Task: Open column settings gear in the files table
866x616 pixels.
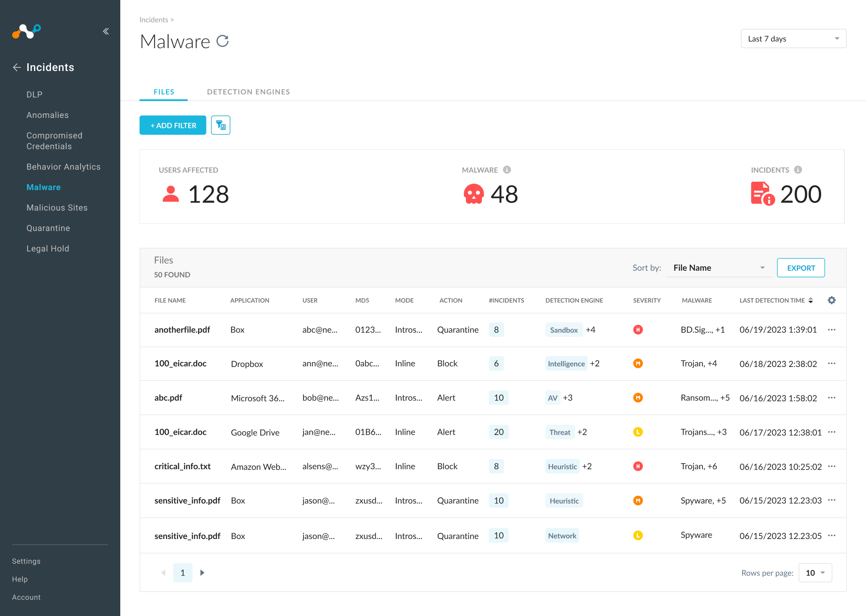Action: [x=832, y=300]
